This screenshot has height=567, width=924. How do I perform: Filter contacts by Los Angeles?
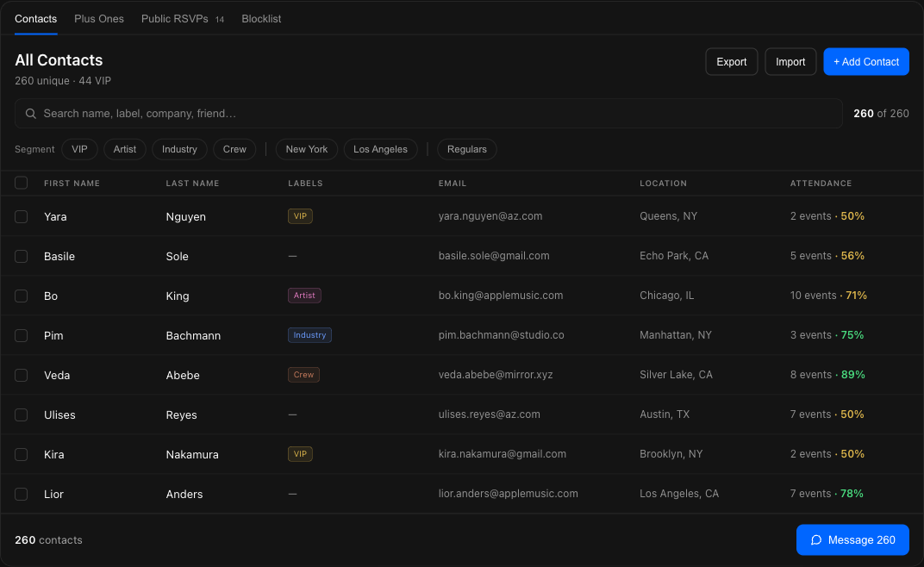click(381, 149)
